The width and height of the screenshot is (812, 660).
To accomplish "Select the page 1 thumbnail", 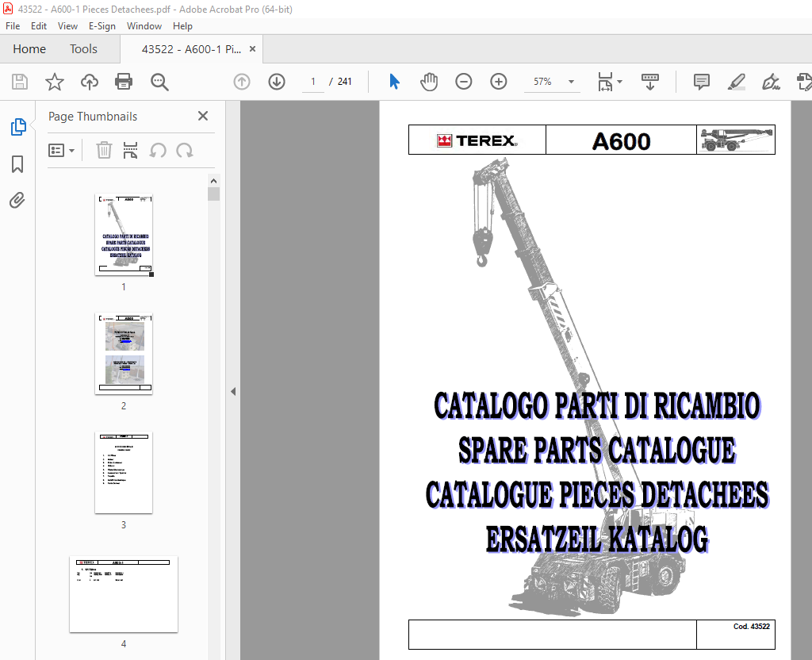I will [124, 235].
